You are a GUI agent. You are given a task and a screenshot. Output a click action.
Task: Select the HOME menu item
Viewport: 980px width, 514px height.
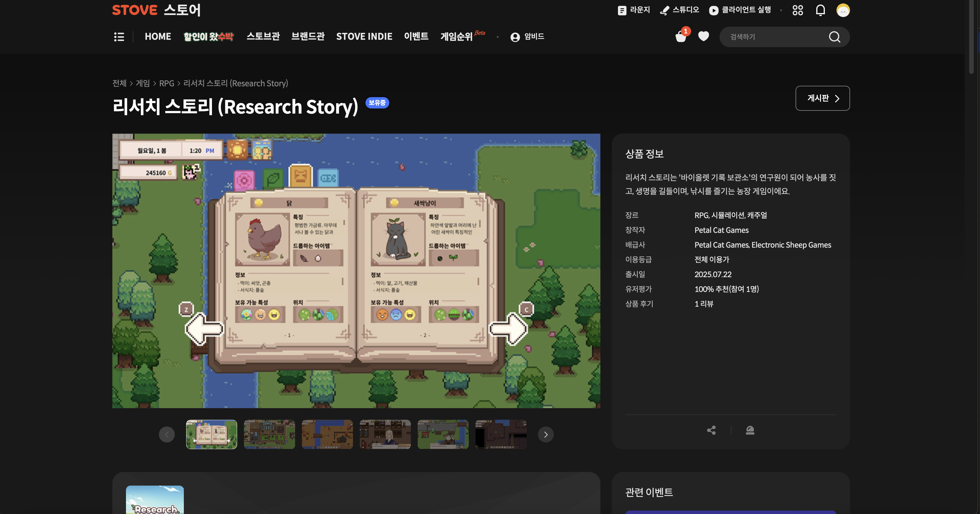(x=158, y=37)
